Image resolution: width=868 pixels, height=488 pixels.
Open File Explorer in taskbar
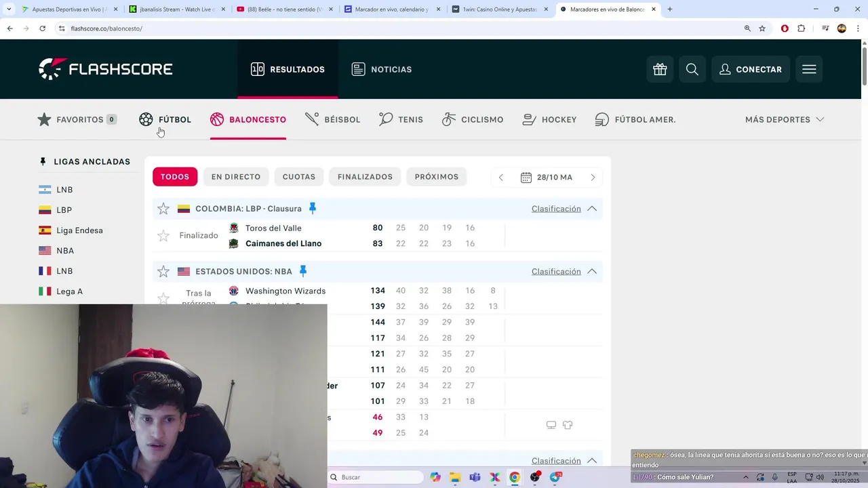click(455, 477)
